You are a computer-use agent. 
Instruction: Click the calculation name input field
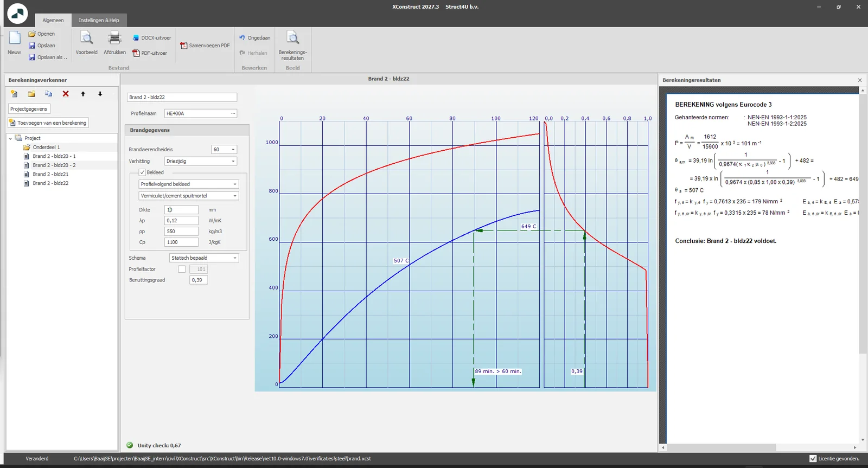(x=182, y=97)
